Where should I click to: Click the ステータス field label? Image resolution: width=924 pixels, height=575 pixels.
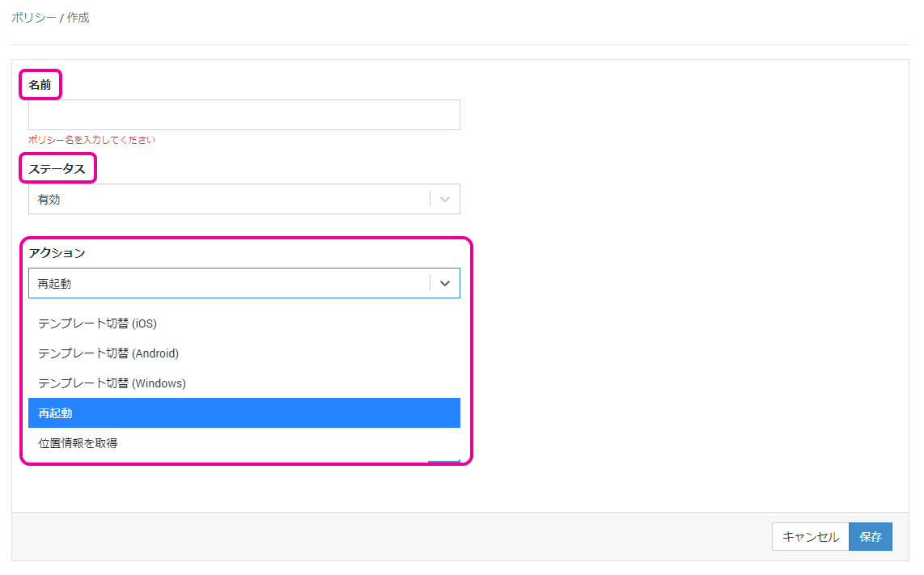pyautogui.click(x=57, y=168)
